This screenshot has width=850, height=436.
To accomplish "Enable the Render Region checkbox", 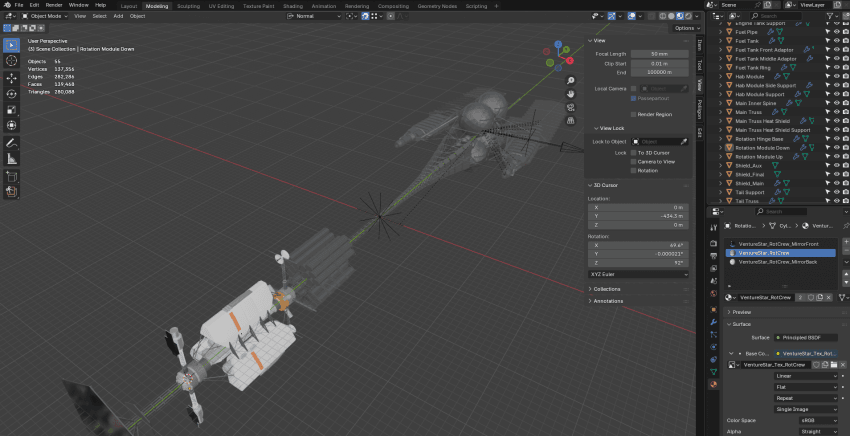I will (633, 114).
